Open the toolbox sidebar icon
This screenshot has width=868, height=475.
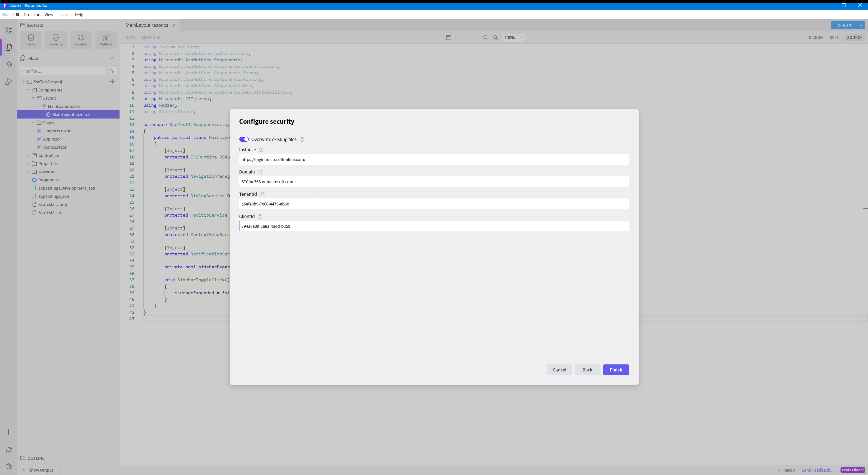(9, 30)
